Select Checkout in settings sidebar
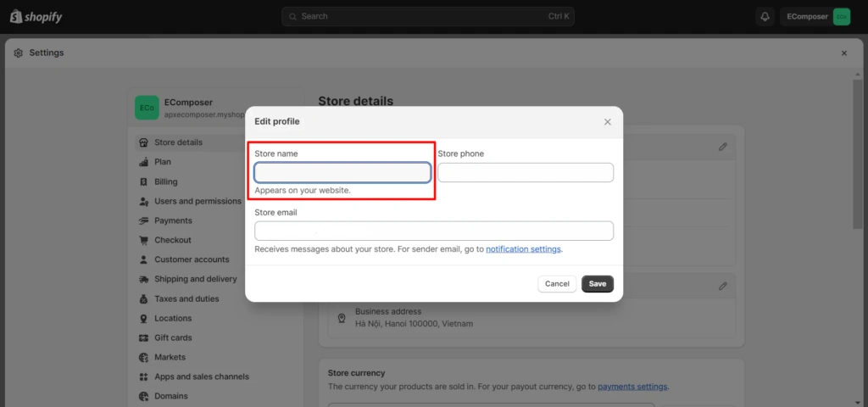868x407 pixels. [172, 240]
